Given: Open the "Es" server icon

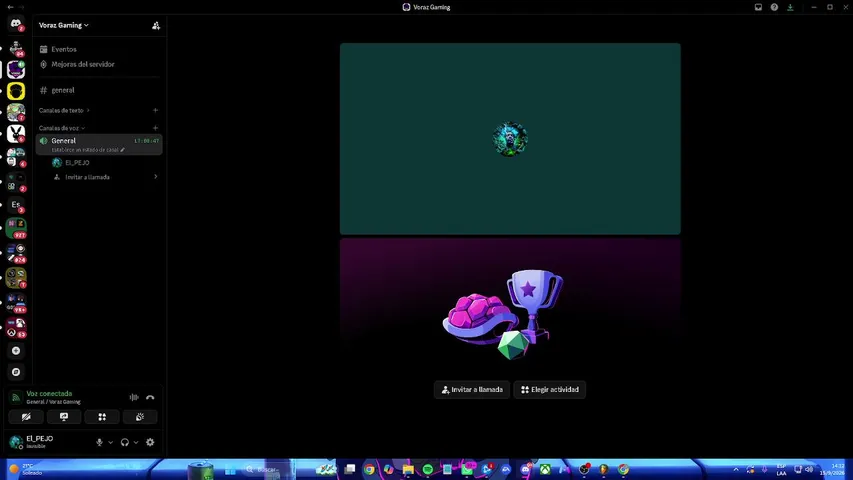Looking at the screenshot, I should pos(16,205).
